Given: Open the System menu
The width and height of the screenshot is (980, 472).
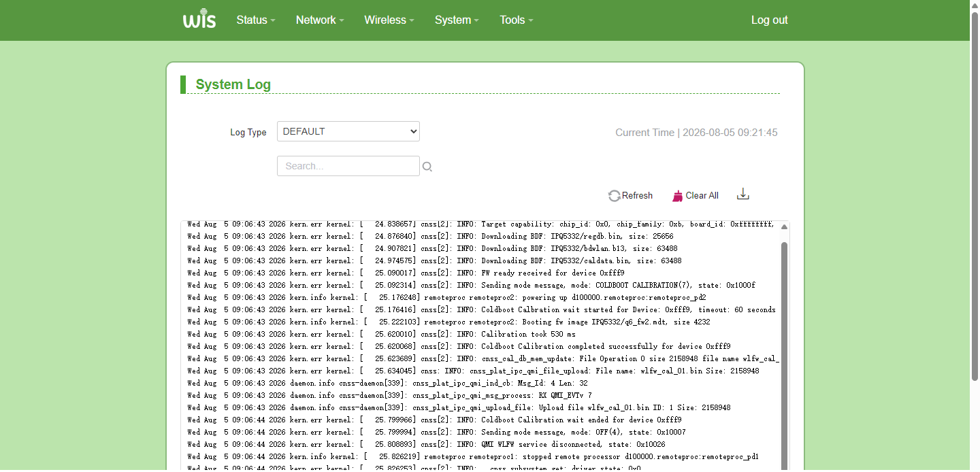Looking at the screenshot, I should [x=457, y=20].
